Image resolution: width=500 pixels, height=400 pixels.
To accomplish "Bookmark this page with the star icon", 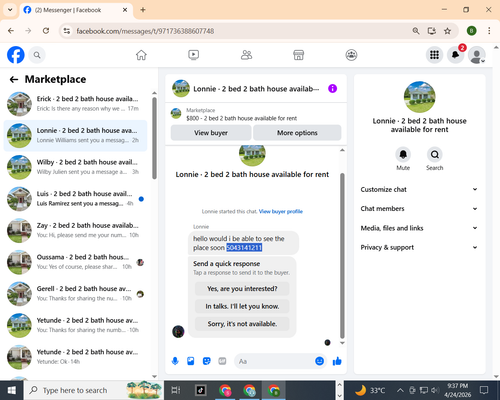I will [x=447, y=31].
